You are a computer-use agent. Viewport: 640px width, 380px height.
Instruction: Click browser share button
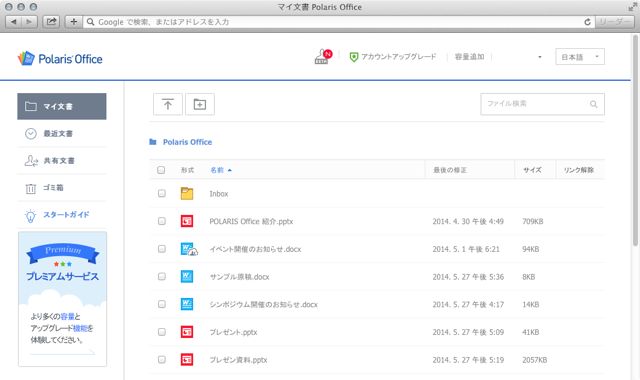click(51, 22)
